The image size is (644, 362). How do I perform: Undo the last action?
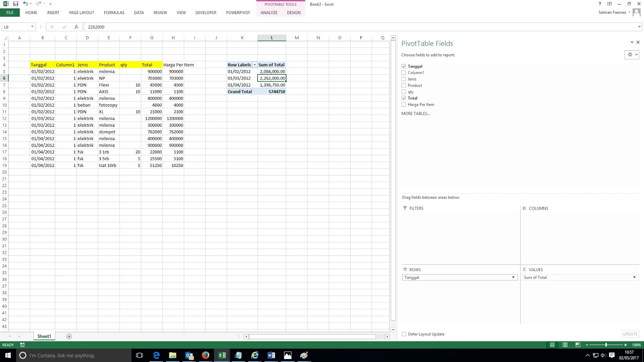(x=25, y=4)
